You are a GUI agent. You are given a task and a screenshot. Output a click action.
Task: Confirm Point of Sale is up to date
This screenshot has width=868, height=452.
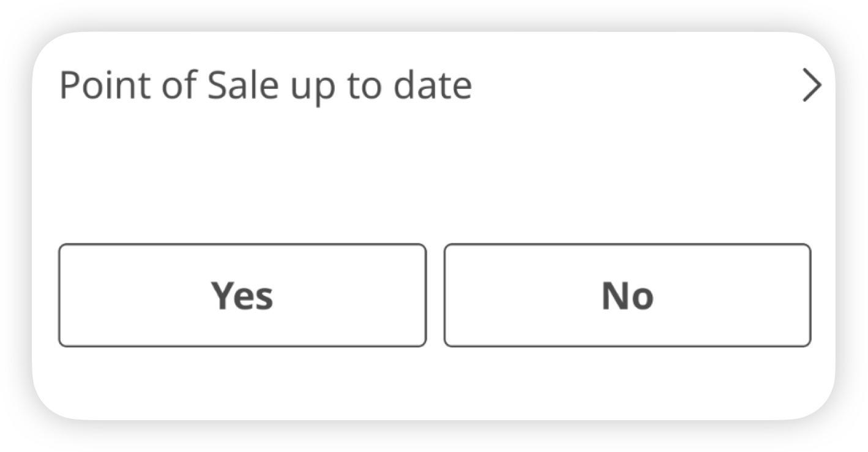[x=242, y=295]
